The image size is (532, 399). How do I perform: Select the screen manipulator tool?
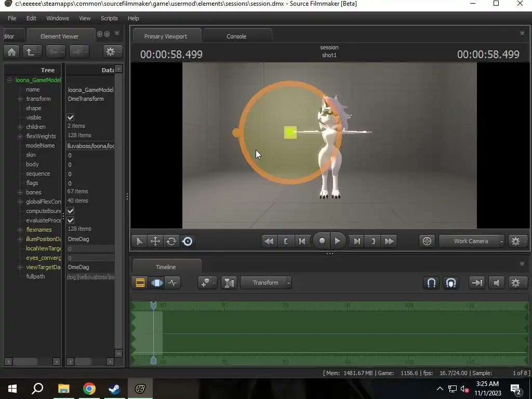point(187,241)
